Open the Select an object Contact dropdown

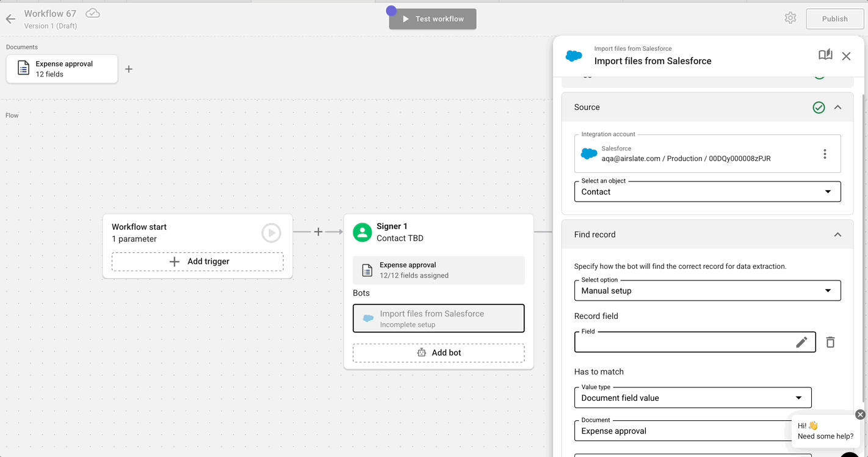[x=828, y=191]
